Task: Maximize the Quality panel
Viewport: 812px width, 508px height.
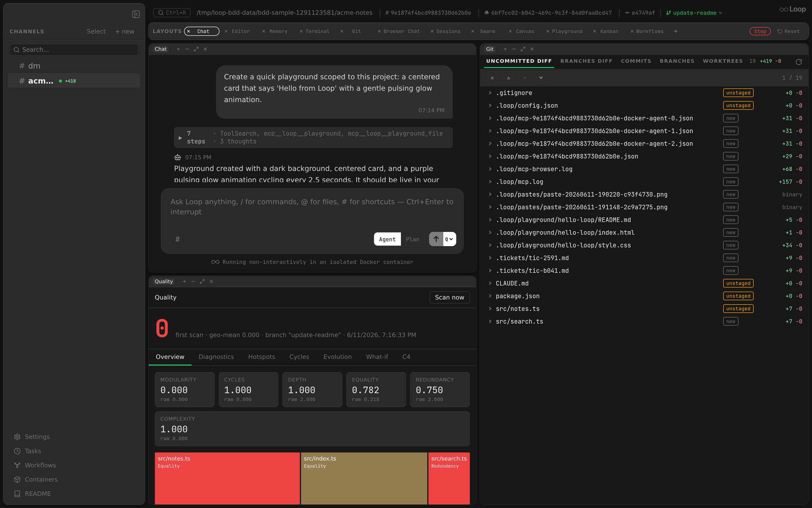Action: point(202,281)
